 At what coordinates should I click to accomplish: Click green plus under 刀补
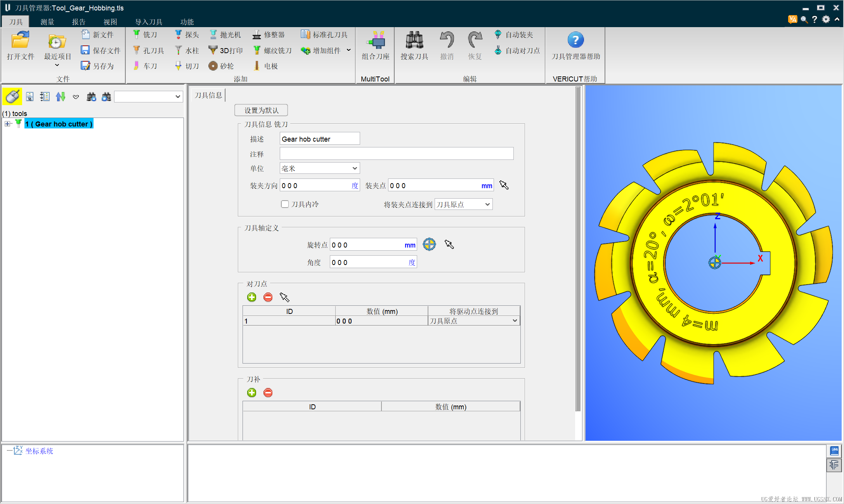tap(251, 393)
